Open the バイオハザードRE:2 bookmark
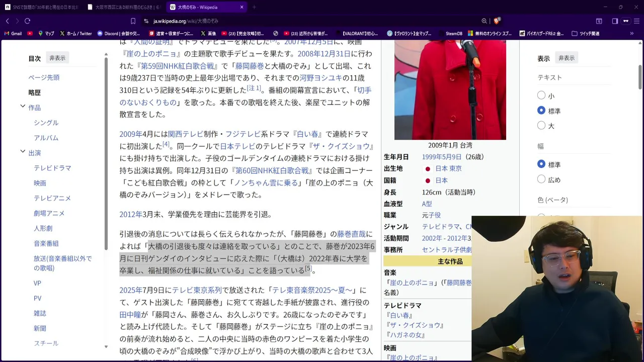This screenshot has width=644, height=362. click(x=541, y=34)
